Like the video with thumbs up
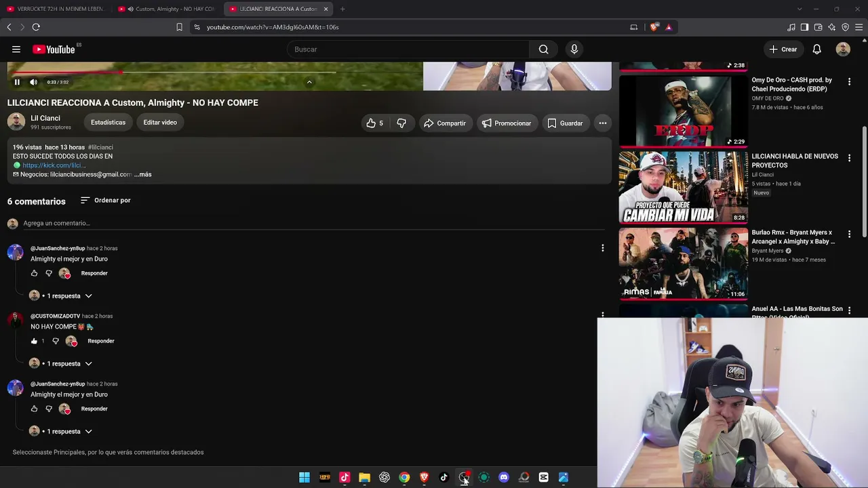The image size is (868, 488). [x=375, y=123]
